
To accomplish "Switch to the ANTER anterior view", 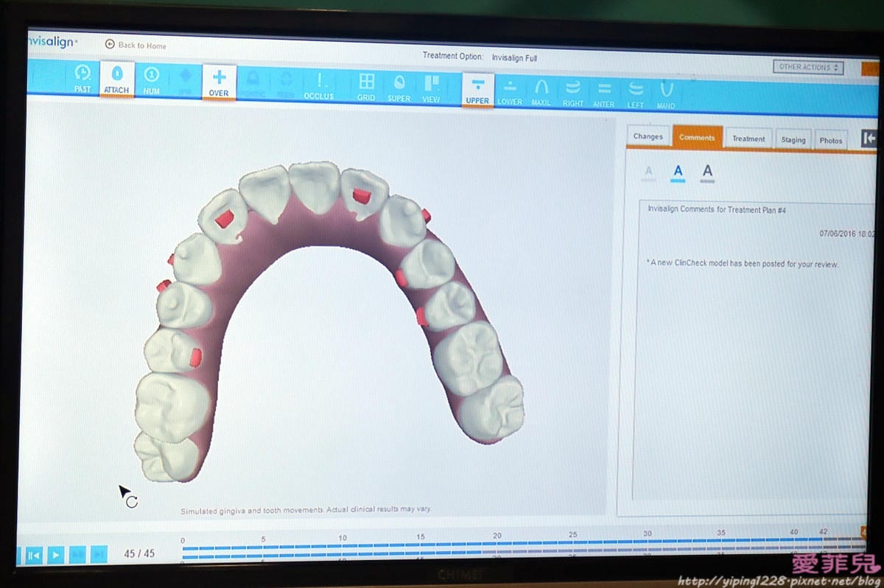I will click(x=603, y=94).
